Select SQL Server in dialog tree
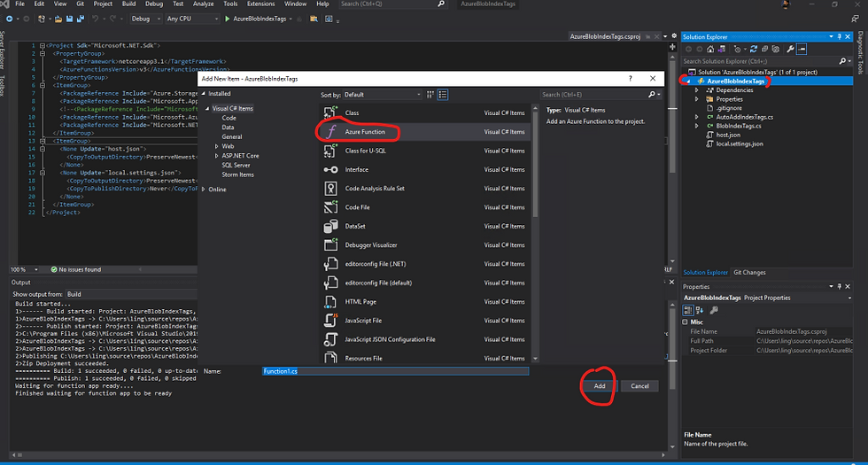Image resolution: width=868 pixels, height=465 pixels. (236, 165)
